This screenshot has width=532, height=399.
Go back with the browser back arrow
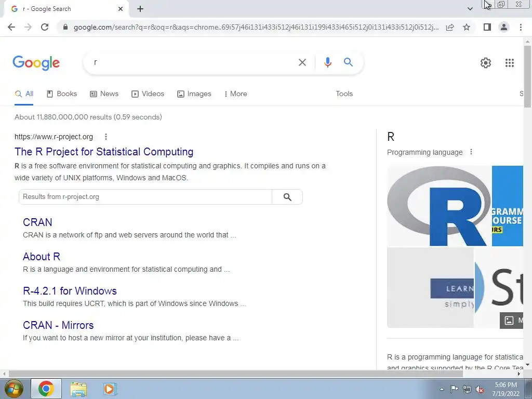tap(11, 27)
